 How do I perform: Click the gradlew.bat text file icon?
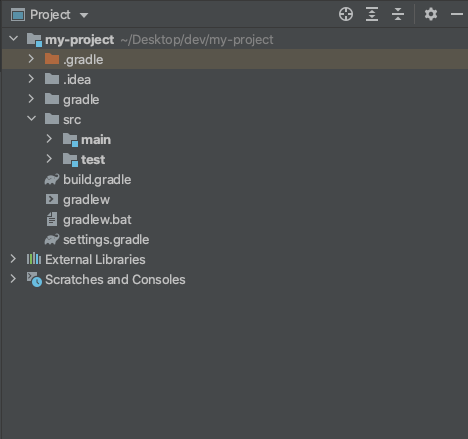pos(52,219)
